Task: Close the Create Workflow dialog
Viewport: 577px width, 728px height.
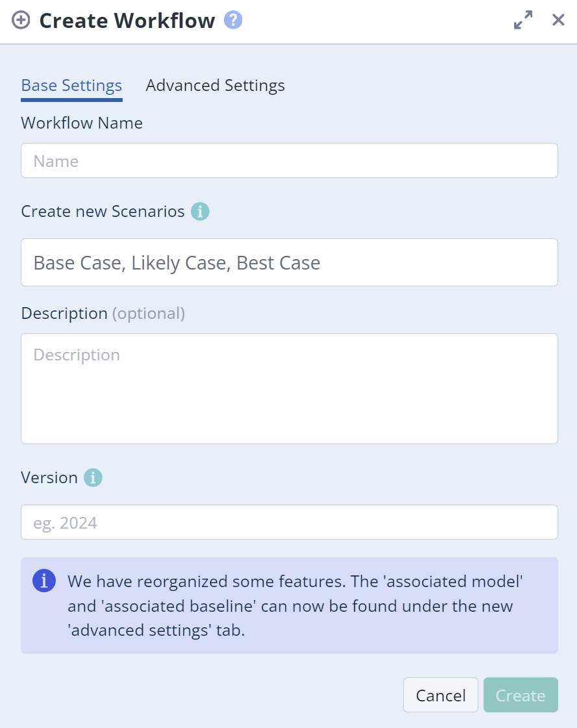Action: 558,20
